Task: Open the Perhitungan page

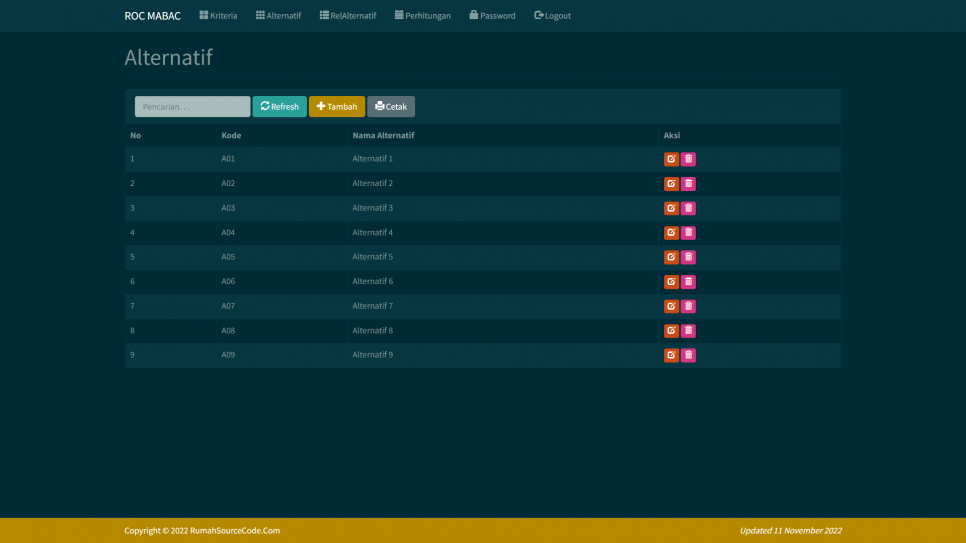Action: pos(423,15)
